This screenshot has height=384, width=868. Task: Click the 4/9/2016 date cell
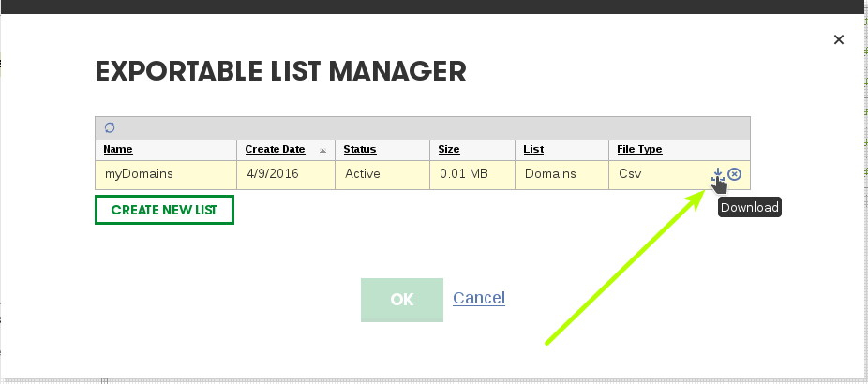pyautogui.click(x=286, y=175)
